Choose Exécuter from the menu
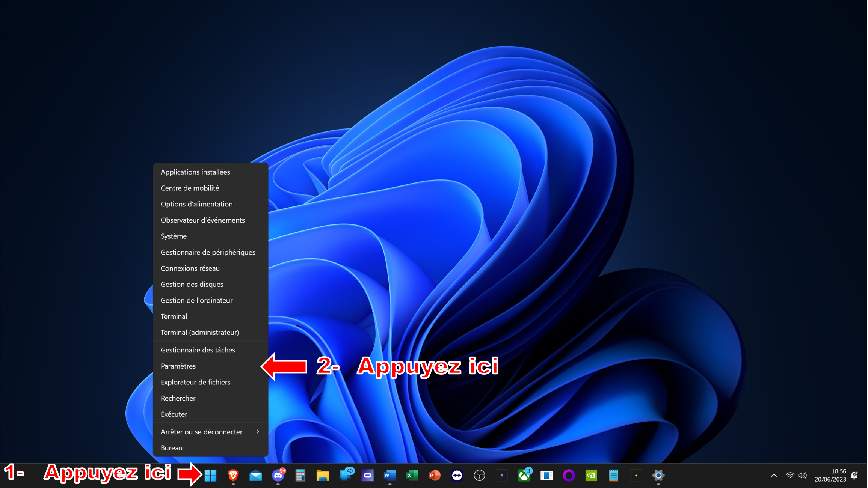The height and width of the screenshot is (488, 868). pyautogui.click(x=211, y=414)
